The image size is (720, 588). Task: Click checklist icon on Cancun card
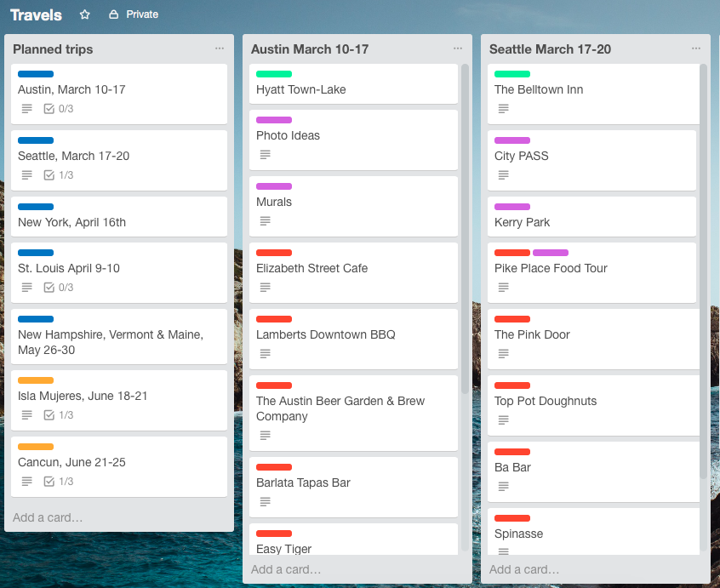coord(49,482)
